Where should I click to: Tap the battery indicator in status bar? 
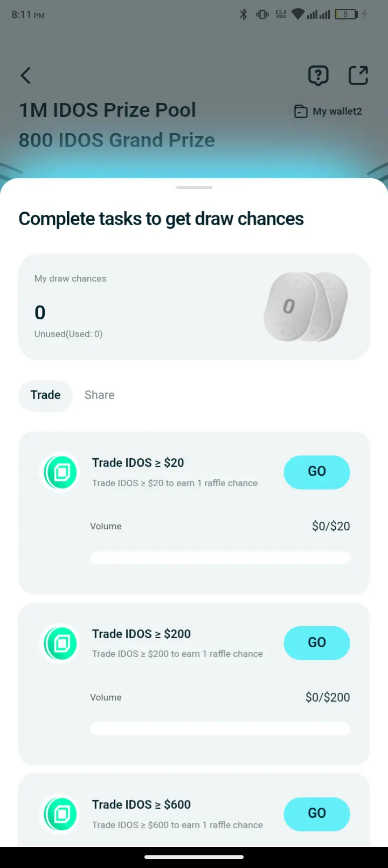pos(346,15)
